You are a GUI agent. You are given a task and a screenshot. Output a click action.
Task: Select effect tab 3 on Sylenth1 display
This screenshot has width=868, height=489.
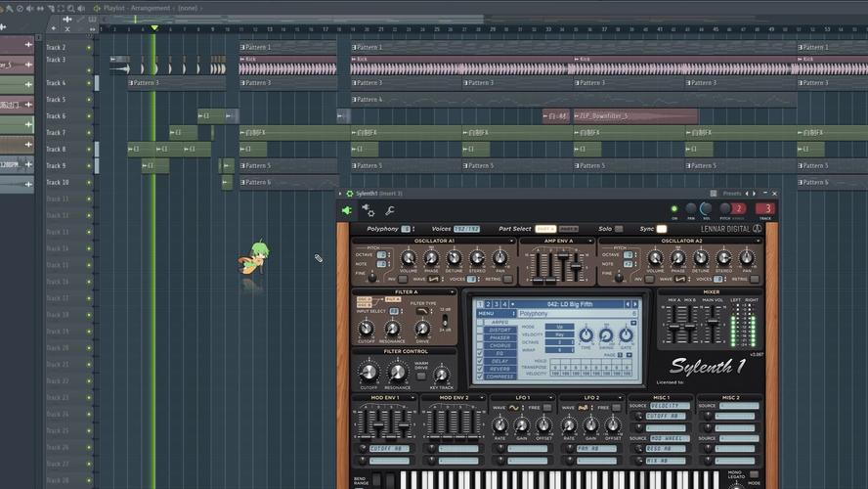(x=497, y=304)
